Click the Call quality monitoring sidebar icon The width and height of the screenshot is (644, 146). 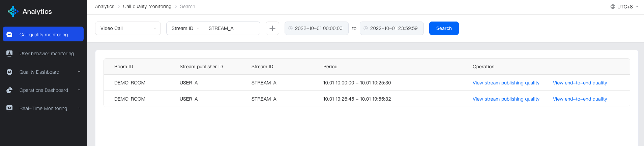pyautogui.click(x=9, y=35)
